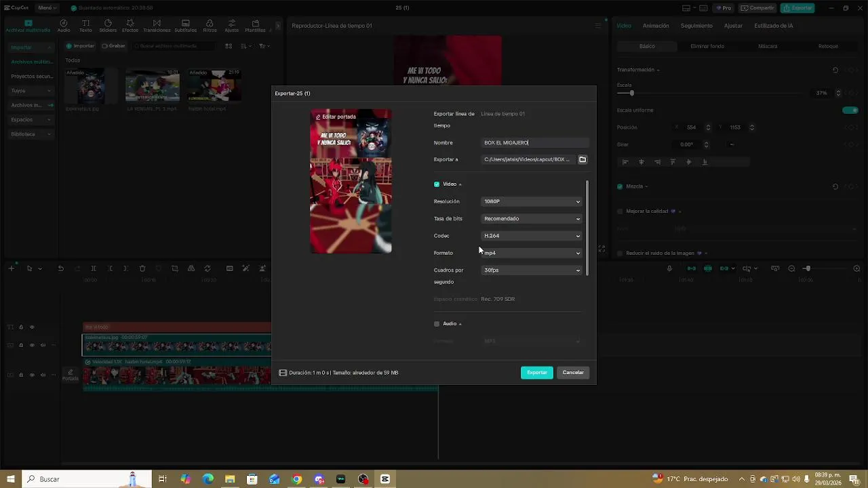Open the Tasa de bits dropdown

click(x=532, y=218)
